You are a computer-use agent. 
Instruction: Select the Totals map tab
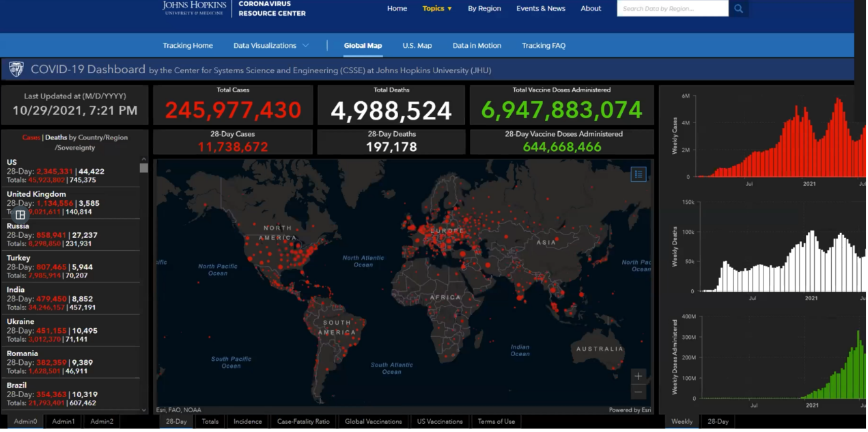coord(210,422)
